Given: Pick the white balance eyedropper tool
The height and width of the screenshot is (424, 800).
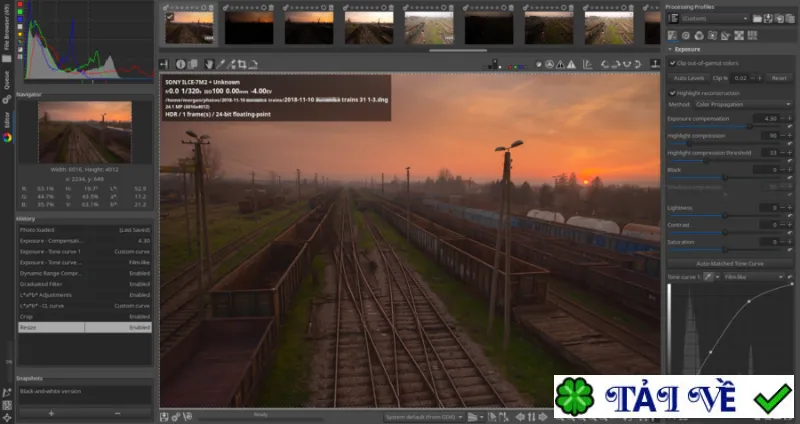Looking at the screenshot, I should coord(220,64).
